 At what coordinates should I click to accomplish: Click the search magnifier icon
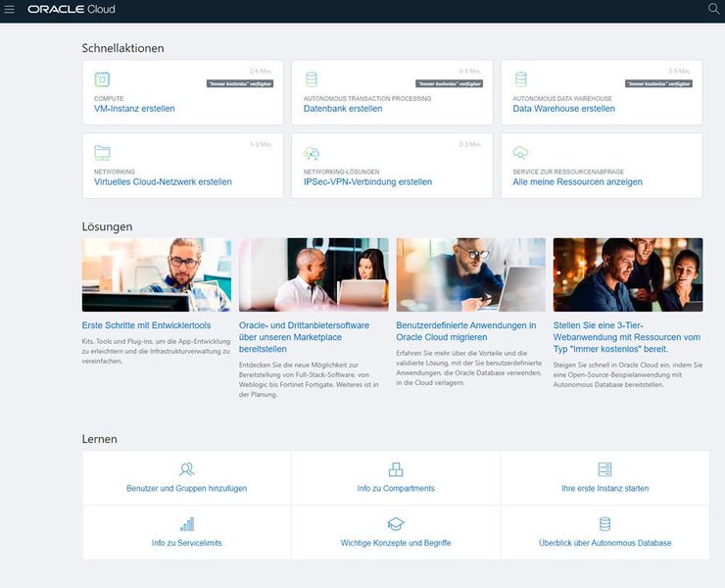pyautogui.click(x=713, y=9)
